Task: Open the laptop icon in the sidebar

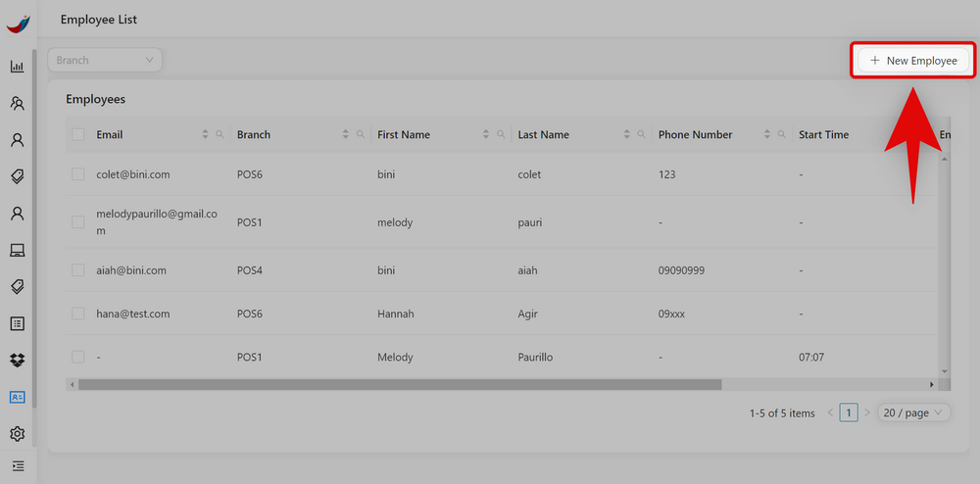Action: (17, 250)
